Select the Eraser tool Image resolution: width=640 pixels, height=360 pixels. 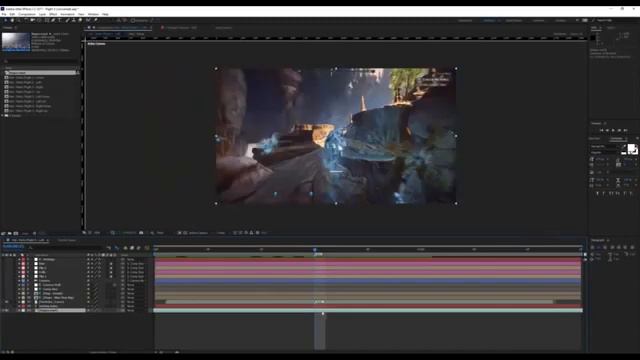(80, 20)
